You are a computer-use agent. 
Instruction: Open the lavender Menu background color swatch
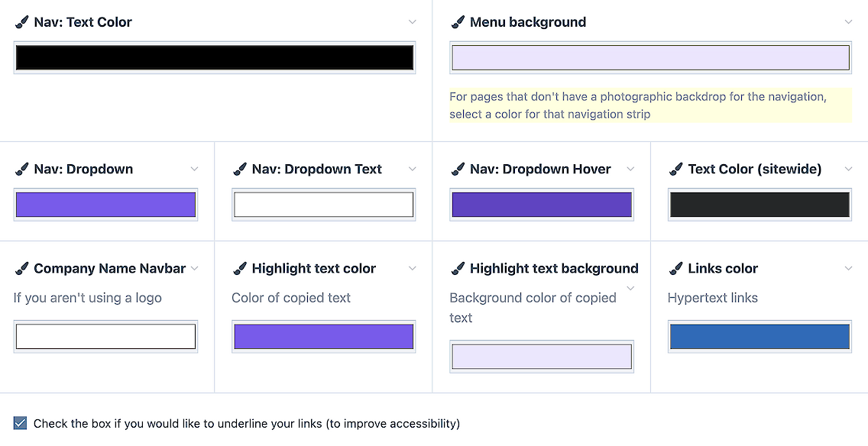[x=650, y=57]
